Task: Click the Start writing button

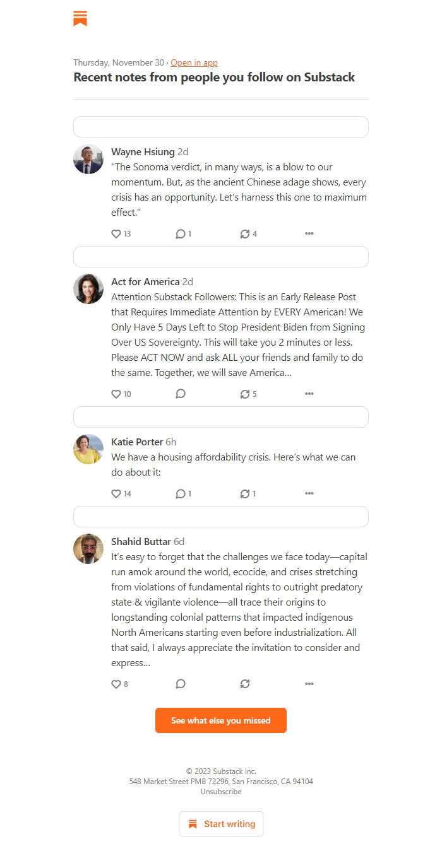Action: pyautogui.click(x=221, y=824)
